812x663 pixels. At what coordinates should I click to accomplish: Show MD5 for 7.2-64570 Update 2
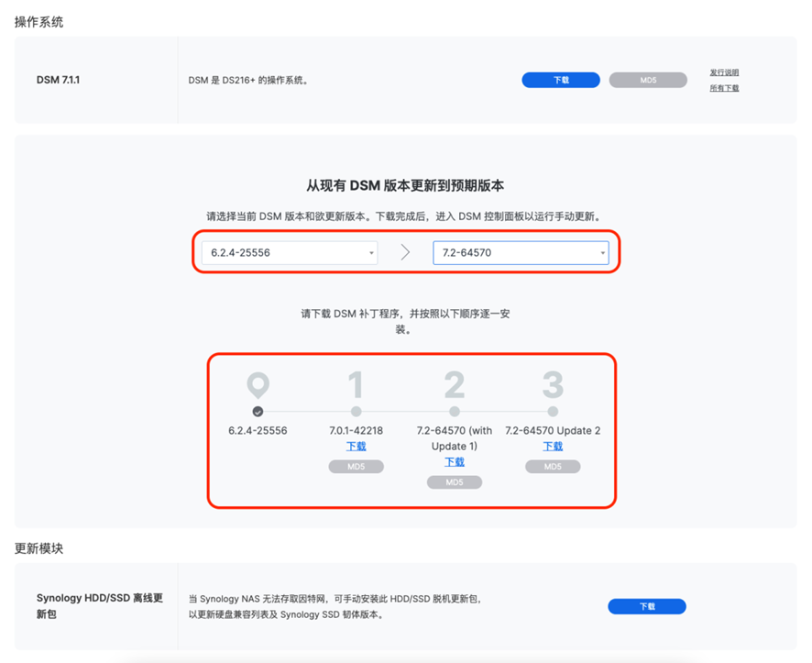[553, 467]
